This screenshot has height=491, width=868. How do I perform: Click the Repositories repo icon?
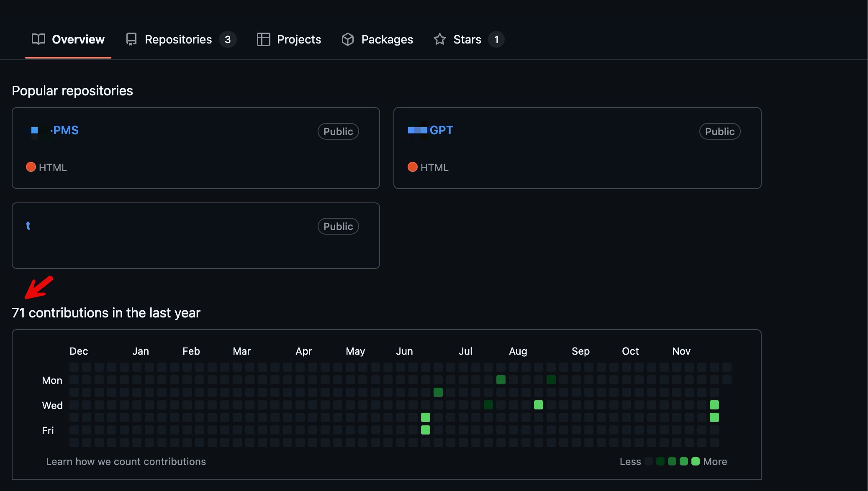click(131, 39)
